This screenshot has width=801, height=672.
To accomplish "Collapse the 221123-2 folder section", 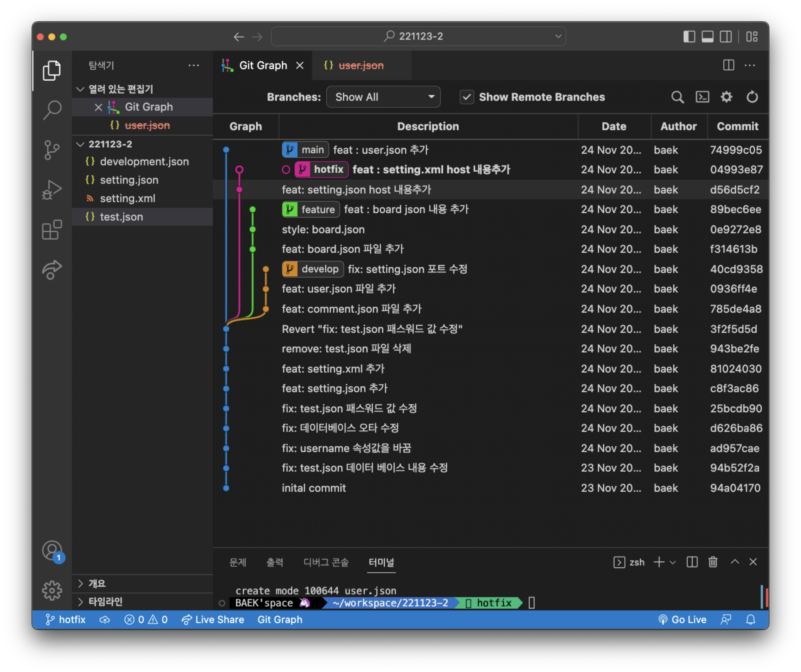I will point(110,144).
